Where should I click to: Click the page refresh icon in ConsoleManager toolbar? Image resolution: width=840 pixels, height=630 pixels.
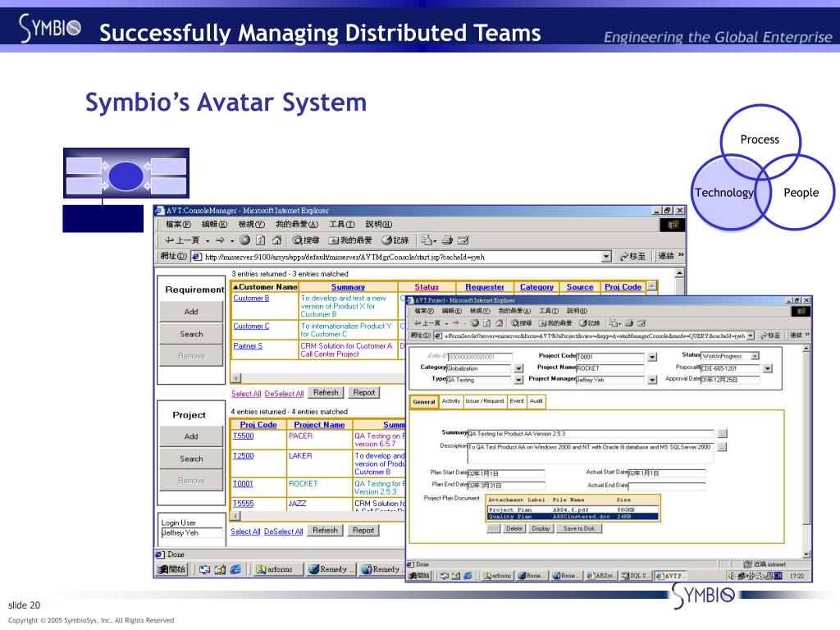260,240
